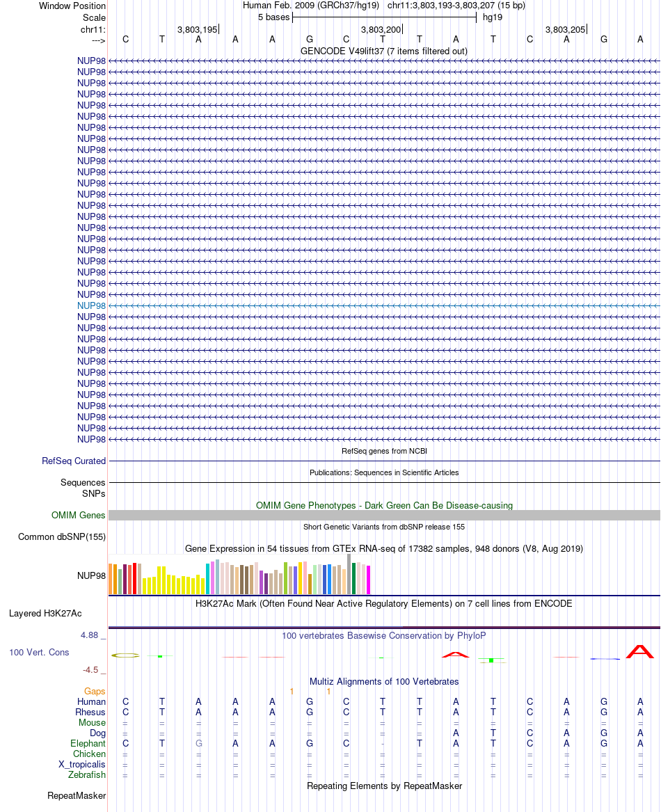Screen dimensions: 661x812
Task: Open 100 vertebrates Basewise Conservation by PhyloP title
Action: 384,635
